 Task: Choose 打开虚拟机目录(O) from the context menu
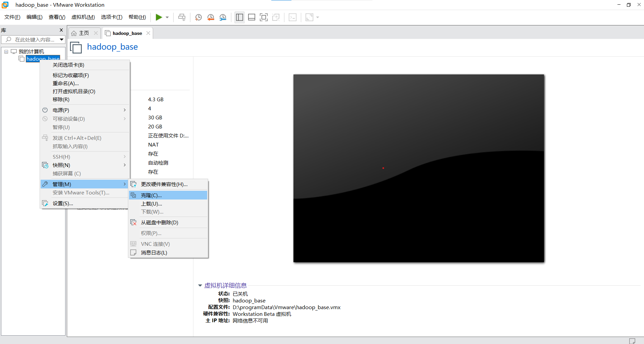tap(85, 92)
